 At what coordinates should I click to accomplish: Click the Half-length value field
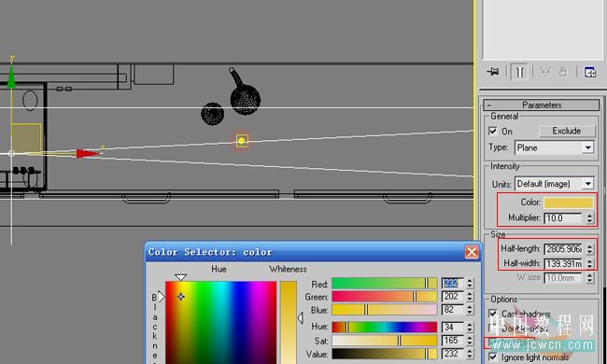[x=563, y=248]
